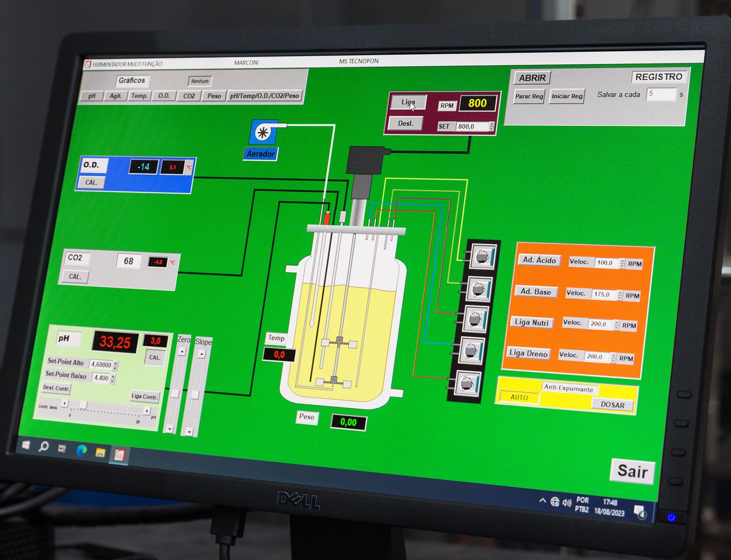The image size is (731, 560).
Task: Click the Set-Point Baixo value field
Action: coord(101,378)
